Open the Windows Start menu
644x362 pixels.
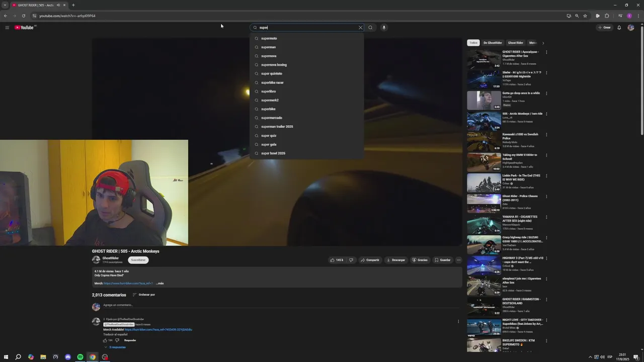click(6, 357)
